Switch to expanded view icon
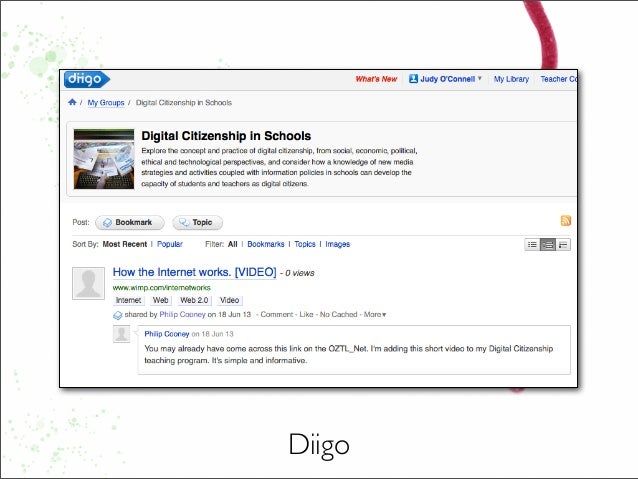 click(x=563, y=245)
